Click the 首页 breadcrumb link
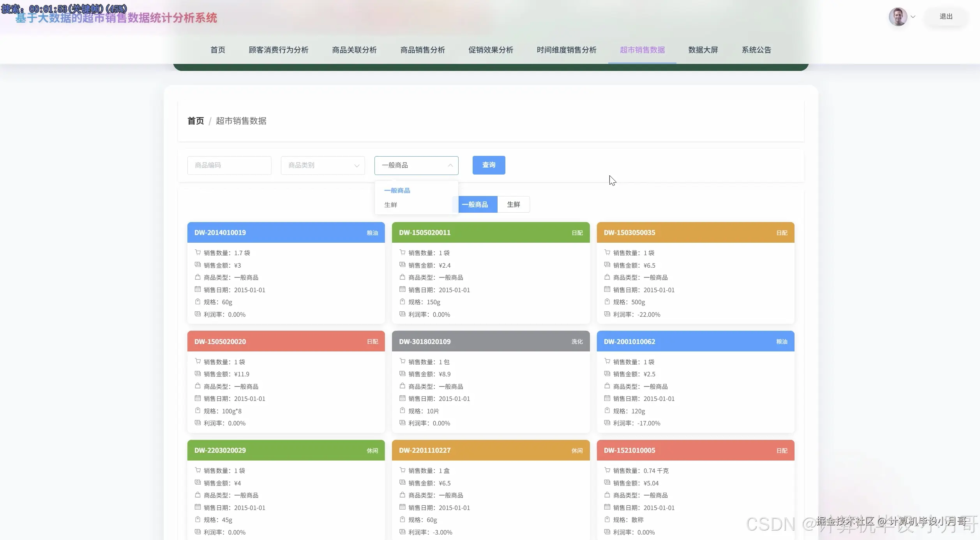Screen dimensions: 980x540 [x=196, y=121]
